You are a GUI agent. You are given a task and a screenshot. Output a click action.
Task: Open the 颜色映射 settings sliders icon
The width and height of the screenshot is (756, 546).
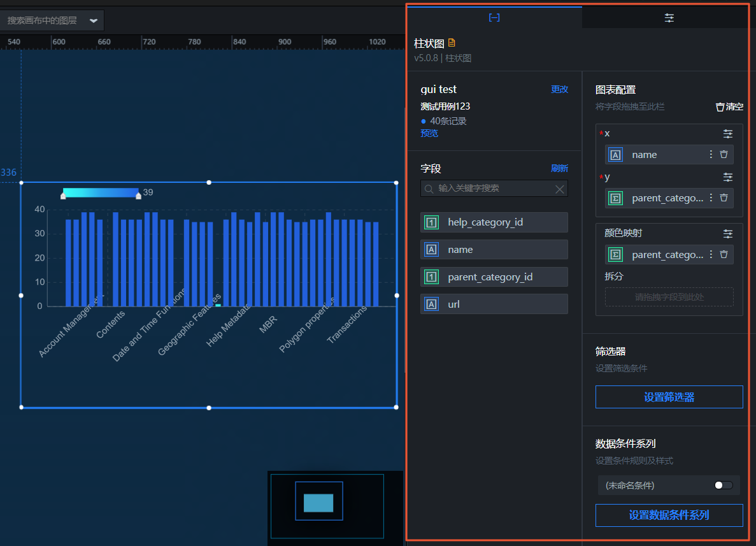727,234
